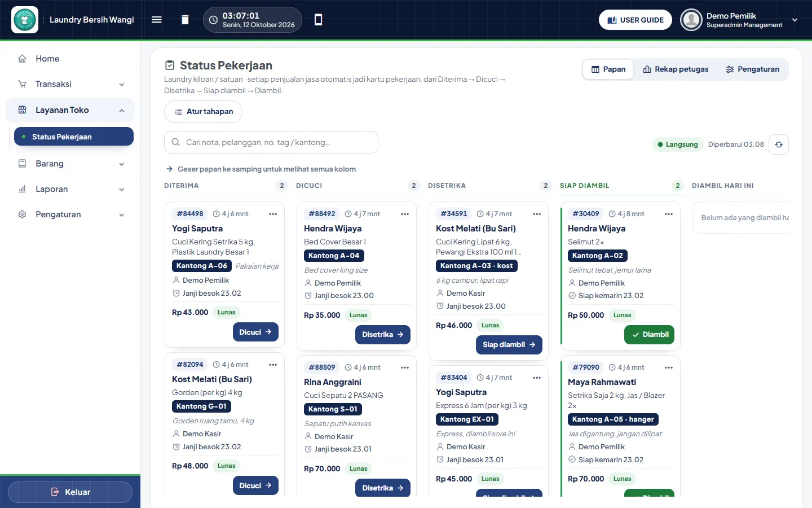This screenshot has width=812, height=508.
Task: Click the SIAP DIAMBIL column header
Action: point(585,186)
